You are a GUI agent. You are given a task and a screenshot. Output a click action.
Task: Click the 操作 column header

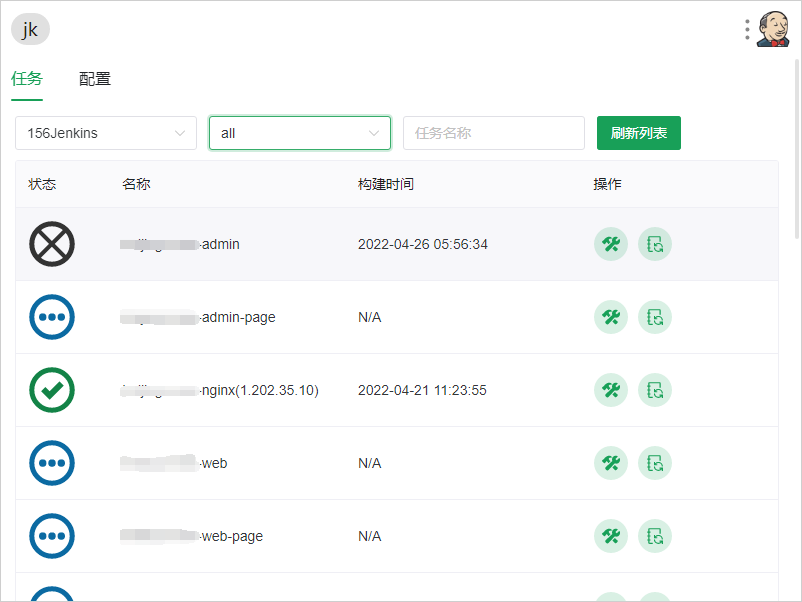coord(607,184)
